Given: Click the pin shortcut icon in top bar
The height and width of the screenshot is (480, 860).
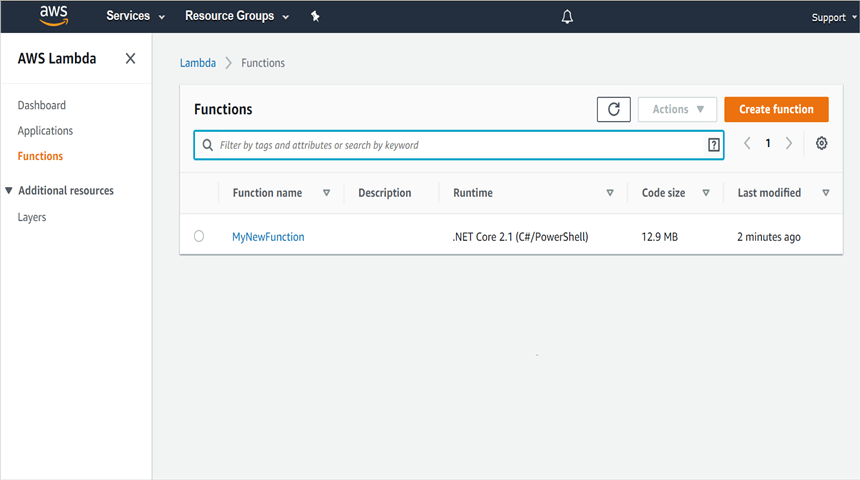Looking at the screenshot, I should click(315, 17).
